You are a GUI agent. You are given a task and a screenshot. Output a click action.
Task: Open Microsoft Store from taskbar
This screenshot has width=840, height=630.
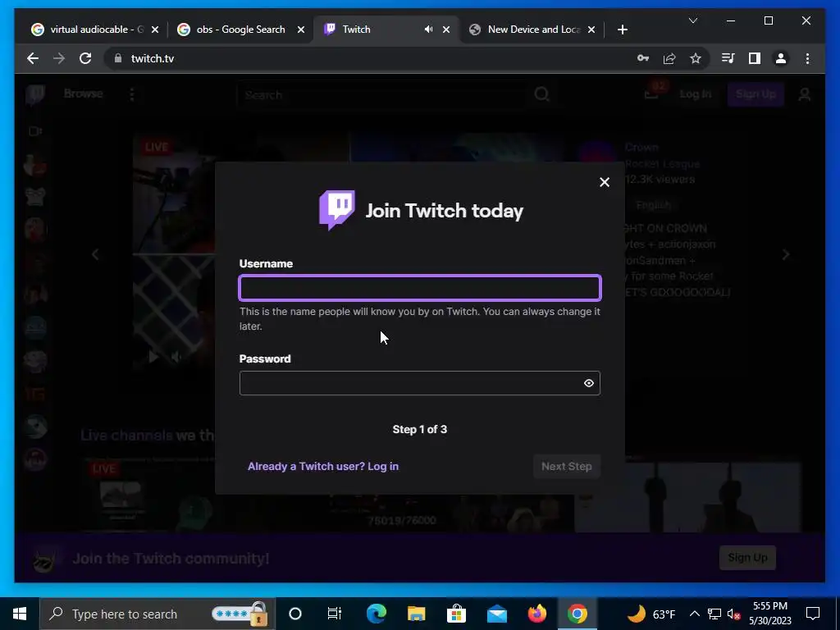click(456, 614)
